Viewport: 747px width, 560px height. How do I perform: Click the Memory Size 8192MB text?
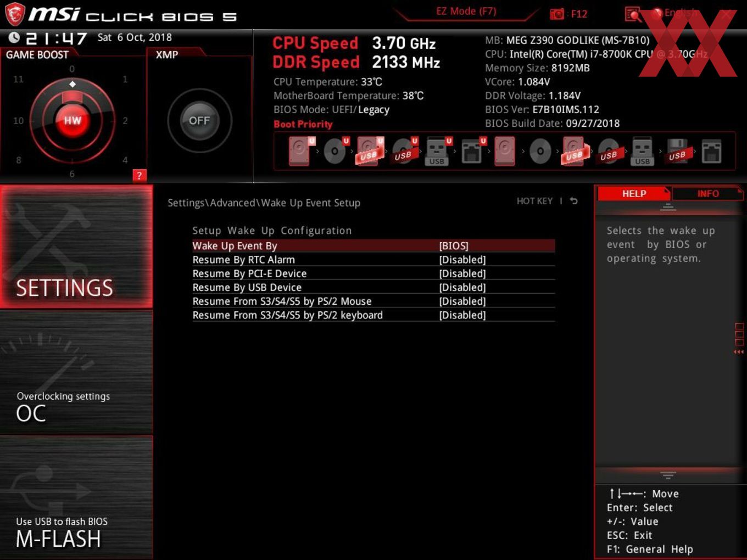(x=537, y=68)
